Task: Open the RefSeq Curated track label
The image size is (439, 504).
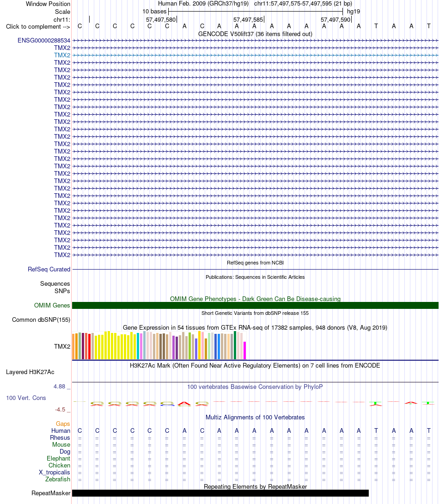Action: click(49, 270)
